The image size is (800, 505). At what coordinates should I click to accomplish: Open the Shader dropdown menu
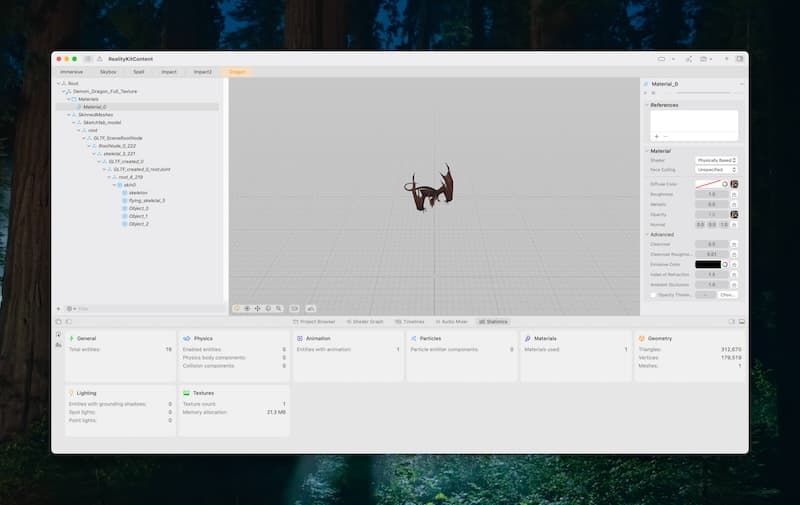(716, 160)
